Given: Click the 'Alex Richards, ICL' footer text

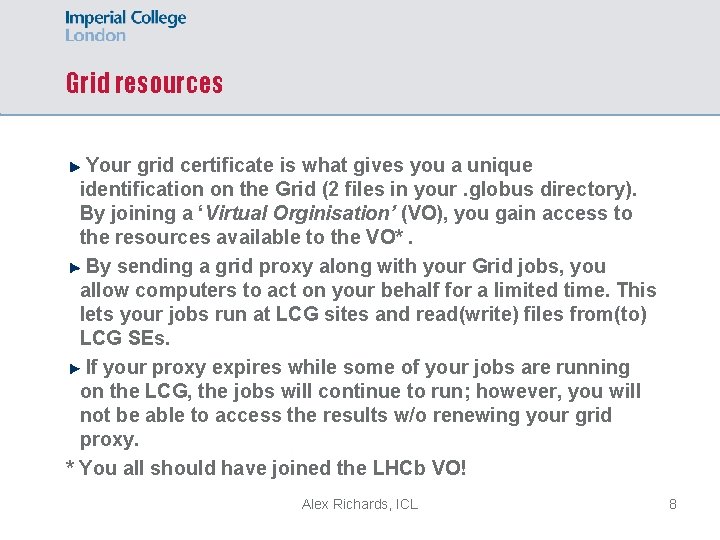Looking at the screenshot, I should [360, 504].
